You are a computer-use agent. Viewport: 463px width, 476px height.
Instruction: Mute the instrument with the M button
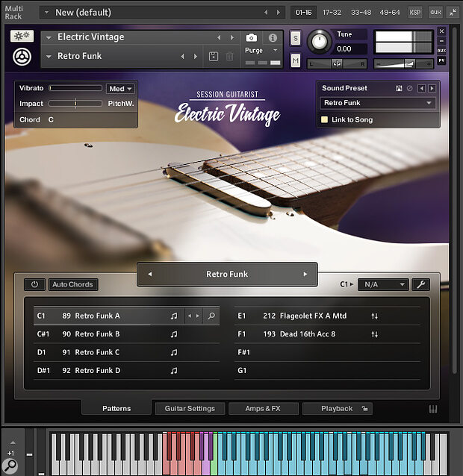[295, 61]
